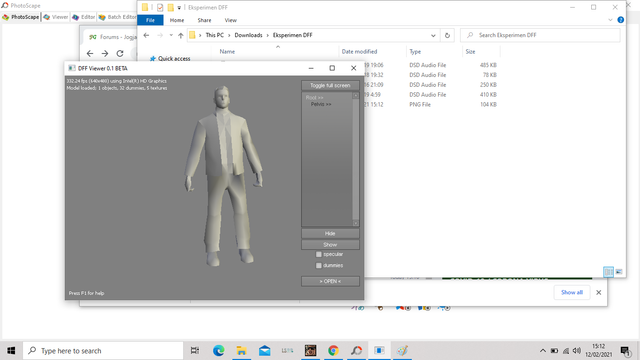Viewport: 640px width, 360px height.
Task: Click the Hide button in DFF Viewer
Action: 330,233
